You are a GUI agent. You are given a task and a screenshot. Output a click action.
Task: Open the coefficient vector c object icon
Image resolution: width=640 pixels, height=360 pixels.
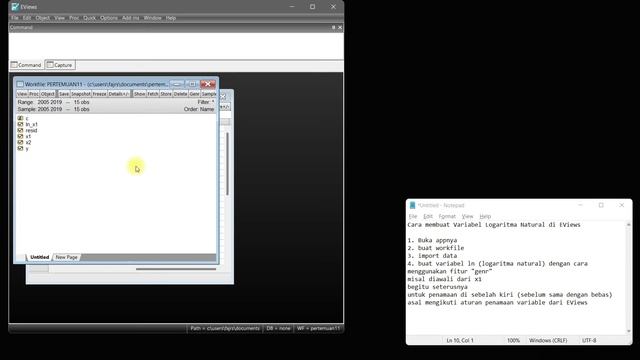[x=20, y=118]
